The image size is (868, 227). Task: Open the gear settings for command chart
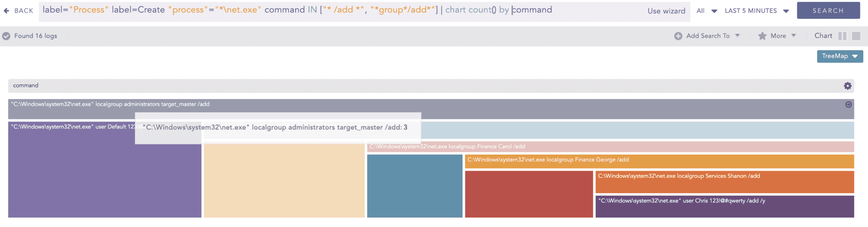tap(847, 86)
